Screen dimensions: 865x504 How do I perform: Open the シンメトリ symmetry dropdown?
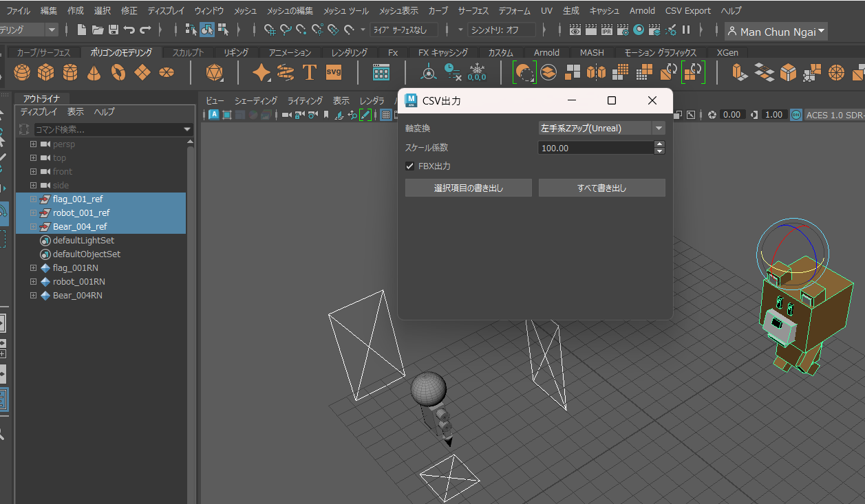(501, 30)
